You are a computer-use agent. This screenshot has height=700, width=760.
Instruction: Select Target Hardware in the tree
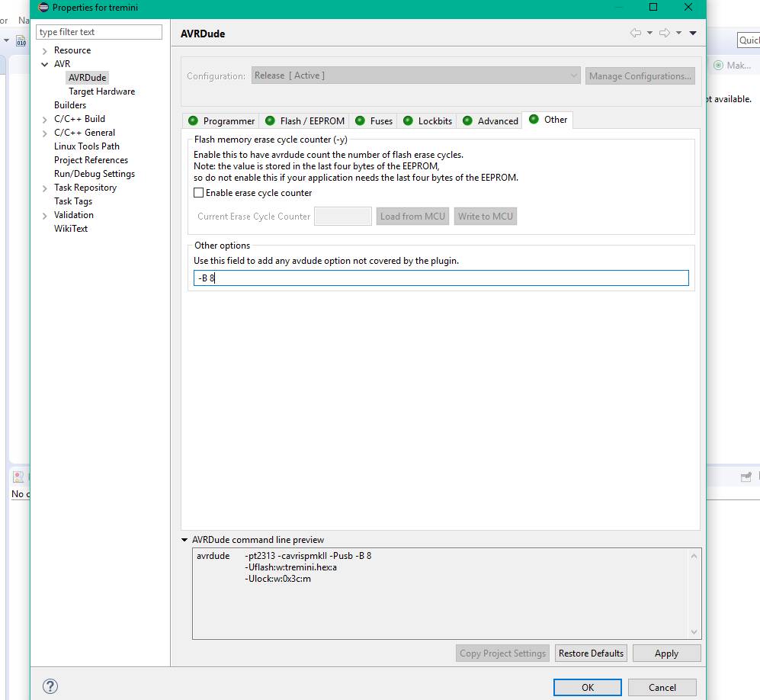[x=102, y=92]
